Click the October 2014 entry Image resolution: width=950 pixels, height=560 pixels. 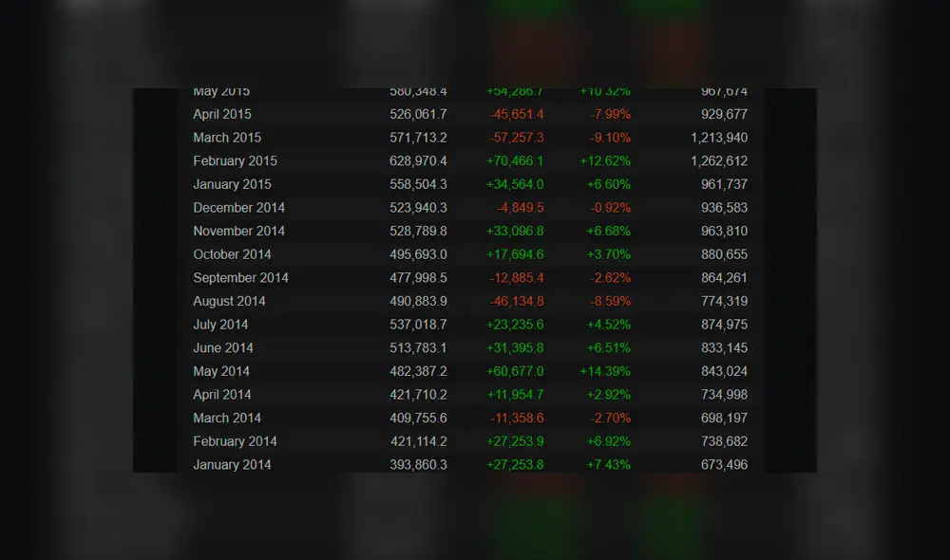[x=232, y=254]
